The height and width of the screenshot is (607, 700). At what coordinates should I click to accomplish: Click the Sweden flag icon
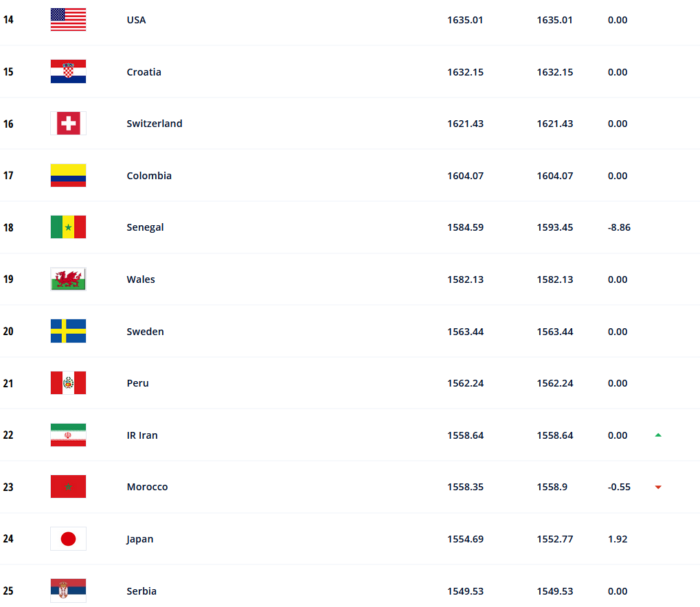(68, 331)
